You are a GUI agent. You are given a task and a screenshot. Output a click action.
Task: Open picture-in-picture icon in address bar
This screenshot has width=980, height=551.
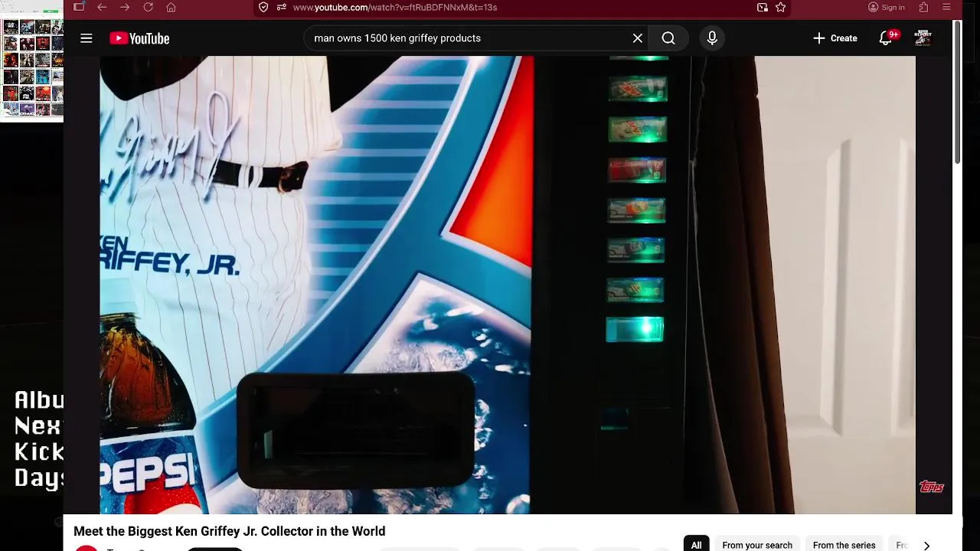pos(762,7)
